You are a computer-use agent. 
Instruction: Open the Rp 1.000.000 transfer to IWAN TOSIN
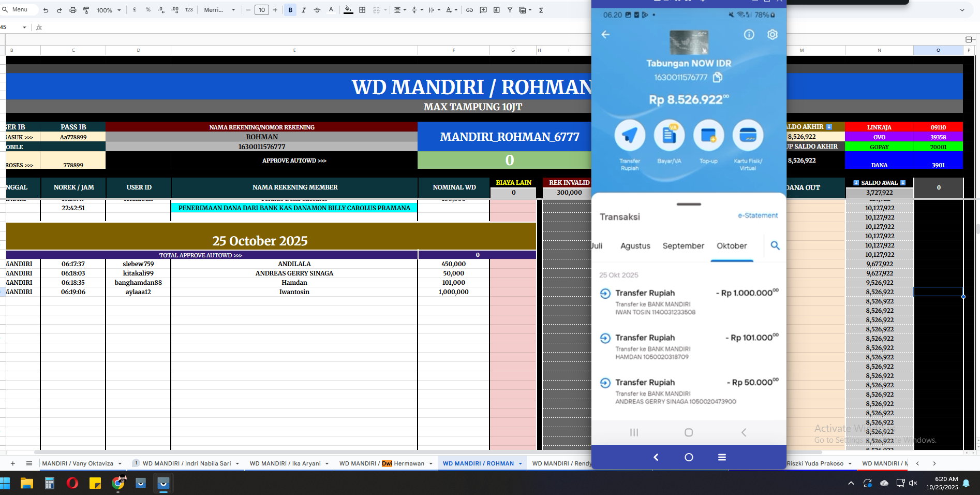tap(689, 302)
